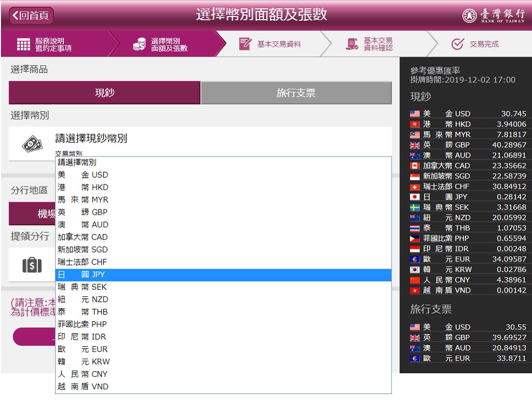Click Malaysia flag in rate list
Image resolution: width=532 pixels, height=407 pixels.
415,135
